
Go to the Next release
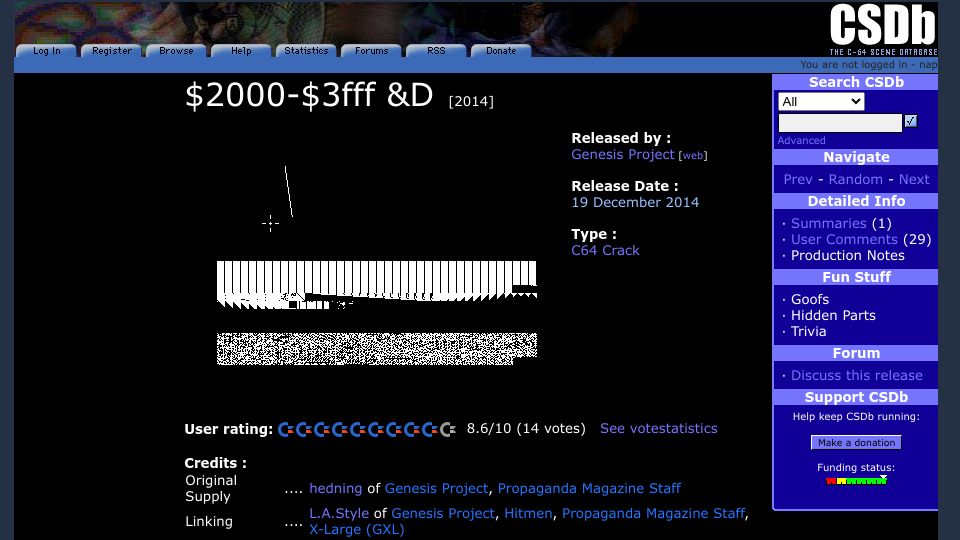point(914,179)
